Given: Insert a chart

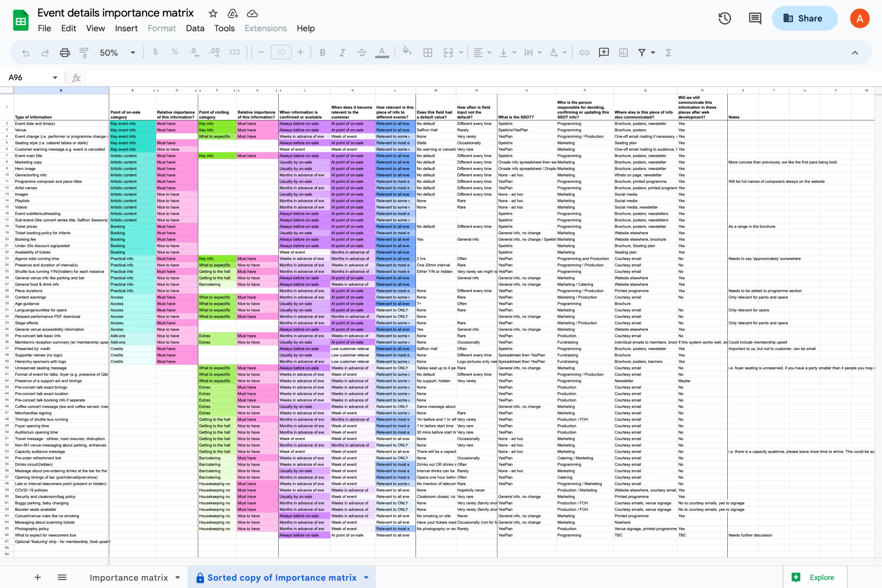Looking at the screenshot, I should [x=623, y=53].
